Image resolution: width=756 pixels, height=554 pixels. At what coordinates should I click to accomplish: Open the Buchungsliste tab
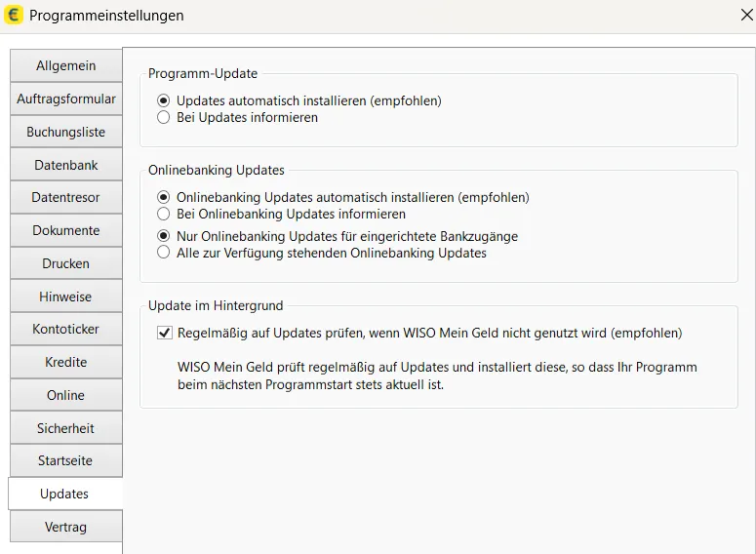point(65,132)
